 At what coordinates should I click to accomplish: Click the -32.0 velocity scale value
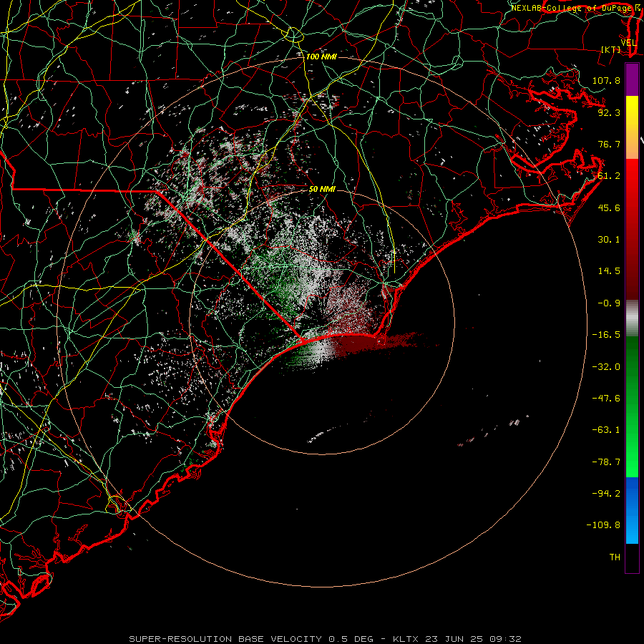606,367
